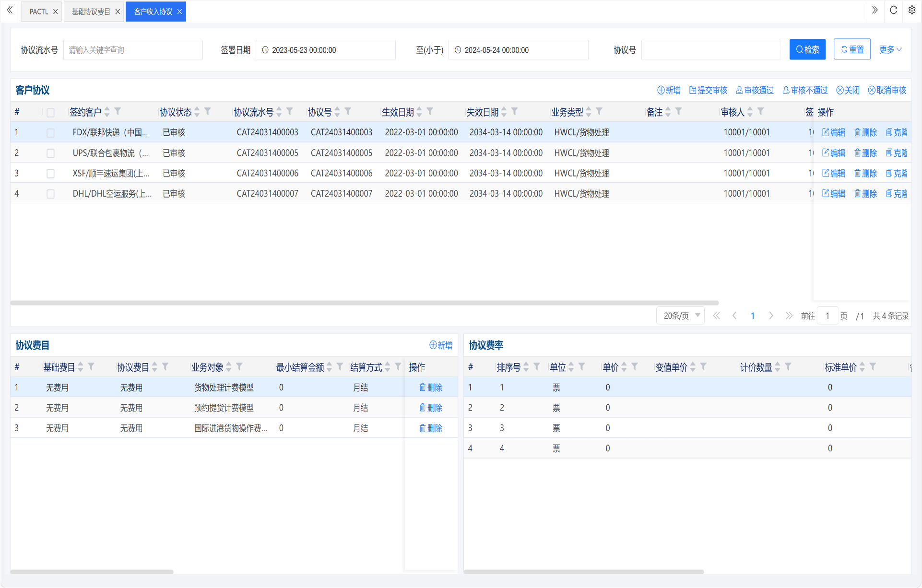Click the right double-arrow tab scroll icon

pos(875,10)
